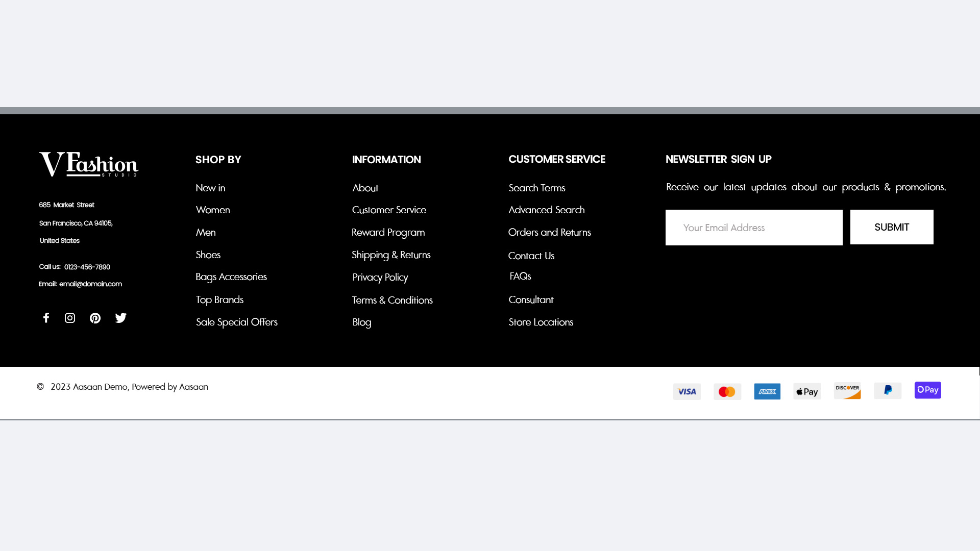
Task: Click the email@domain.com address
Action: coord(90,284)
